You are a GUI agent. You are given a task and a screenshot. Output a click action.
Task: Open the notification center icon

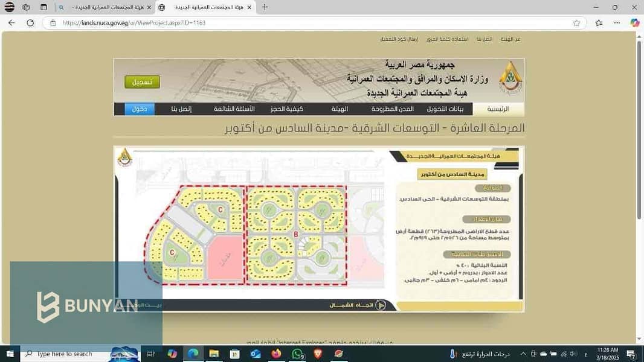coord(631,354)
